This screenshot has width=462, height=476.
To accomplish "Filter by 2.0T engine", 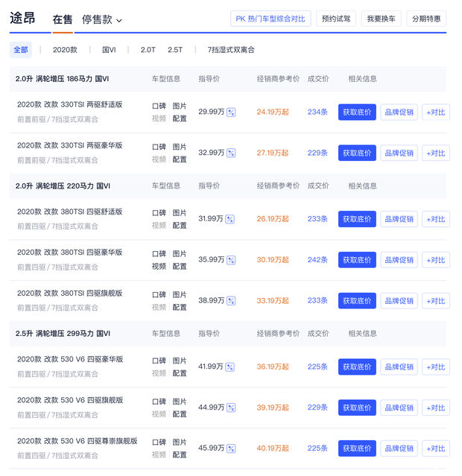I will pos(148,50).
